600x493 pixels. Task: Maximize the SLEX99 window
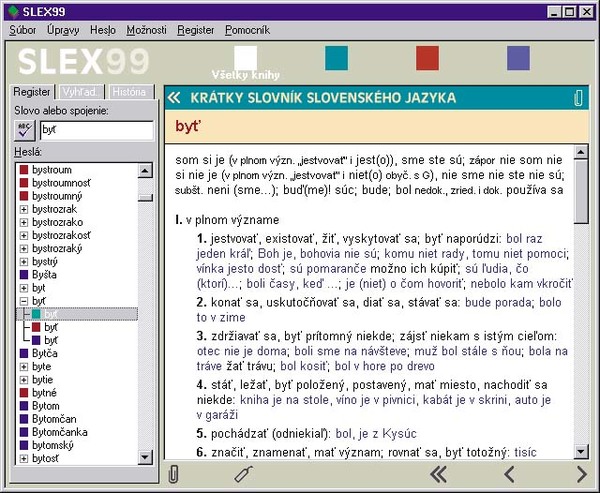(569, 12)
